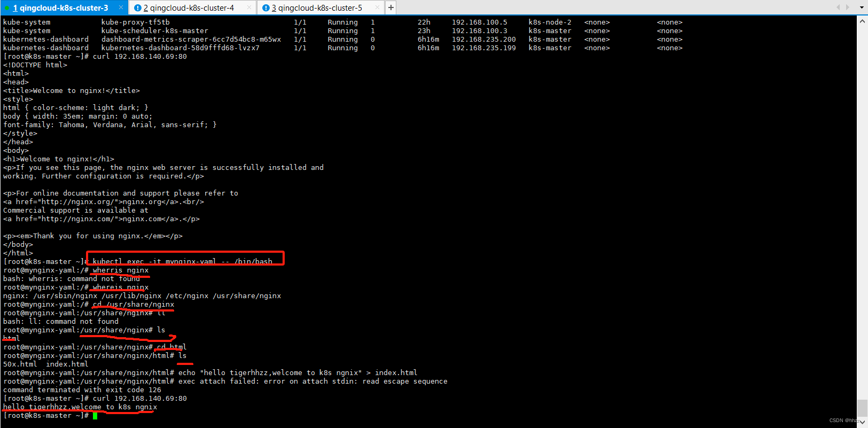
Task: Close the qingcloud-k8s-cluster-4 tab
Action: pyautogui.click(x=249, y=7)
